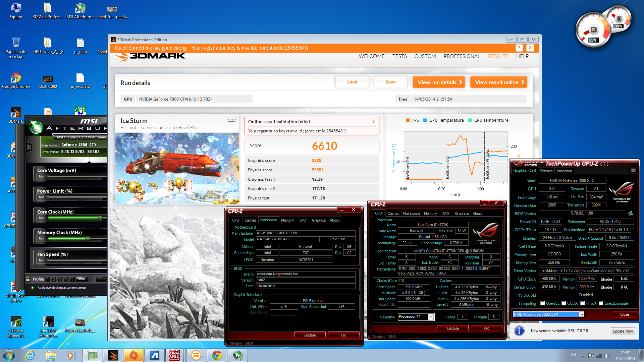644x362 pixels.
Task: Select Afterburner profile slot 3
Action: [60, 279]
